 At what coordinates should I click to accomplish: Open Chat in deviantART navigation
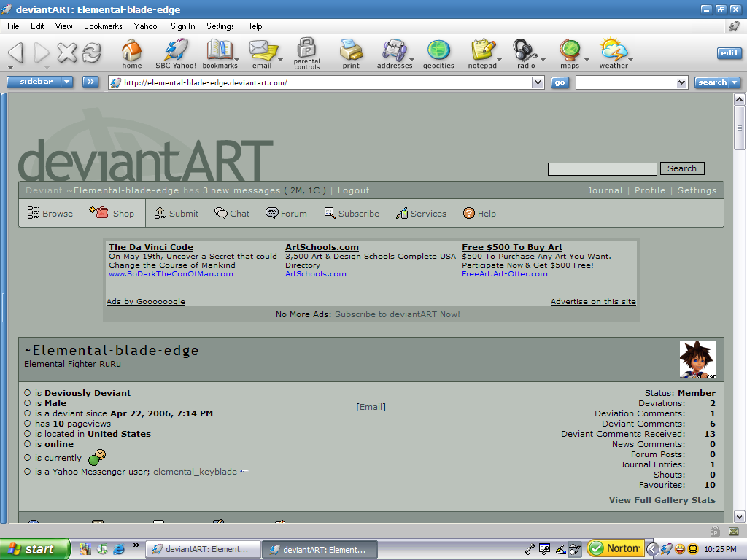tap(232, 214)
